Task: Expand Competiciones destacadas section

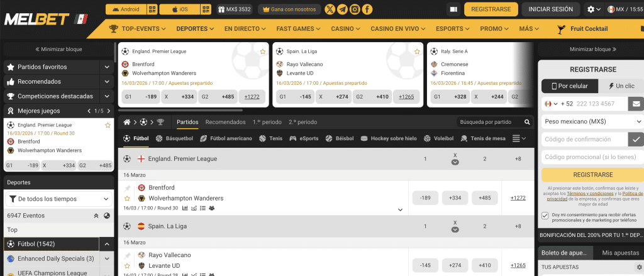Action: tap(107, 97)
